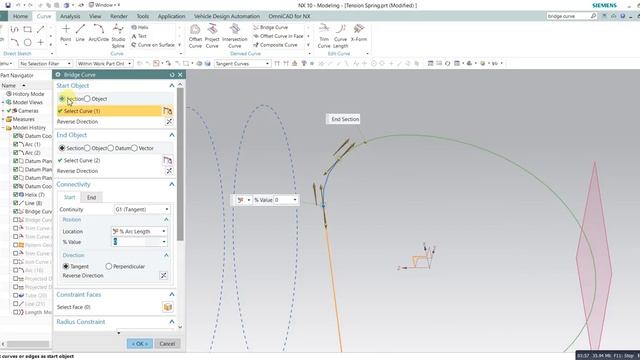Reset the Bridge Curve dialog
The width and height of the screenshot is (640, 360).
(172, 75)
